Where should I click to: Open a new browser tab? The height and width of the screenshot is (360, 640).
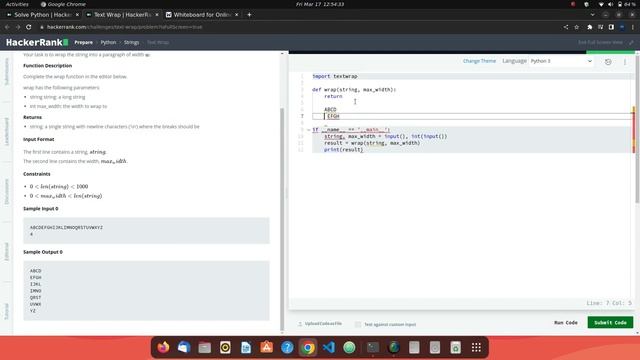(249, 15)
